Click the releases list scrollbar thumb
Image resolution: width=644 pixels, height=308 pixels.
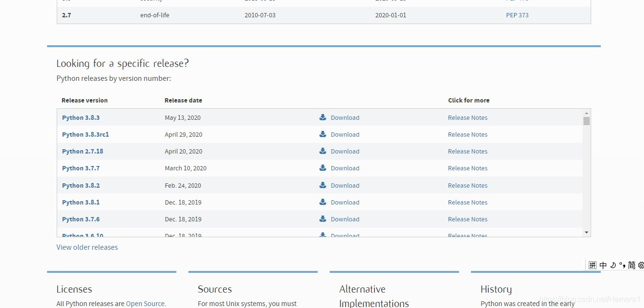[x=586, y=121]
